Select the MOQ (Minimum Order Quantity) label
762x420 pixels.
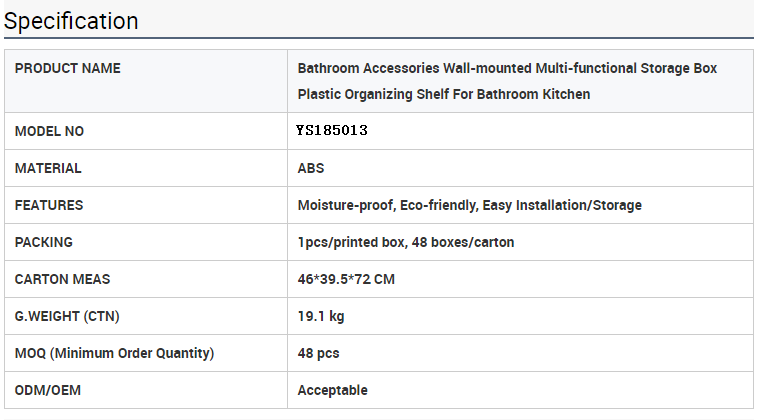click(114, 353)
